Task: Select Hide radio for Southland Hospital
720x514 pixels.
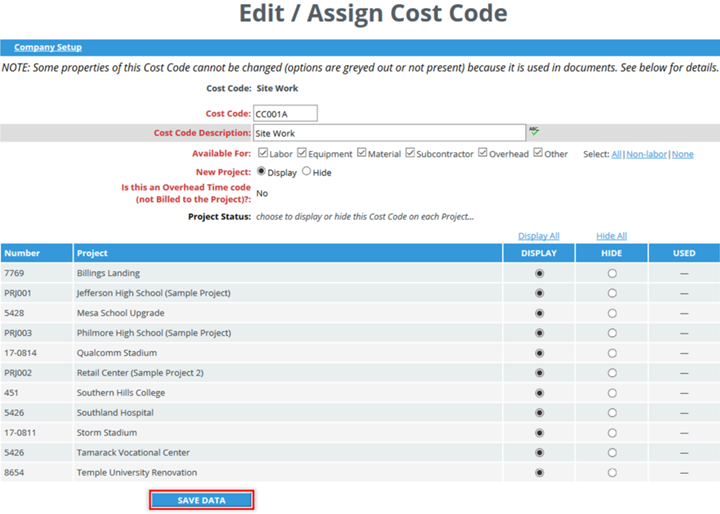Action: click(x=612, y=413)
